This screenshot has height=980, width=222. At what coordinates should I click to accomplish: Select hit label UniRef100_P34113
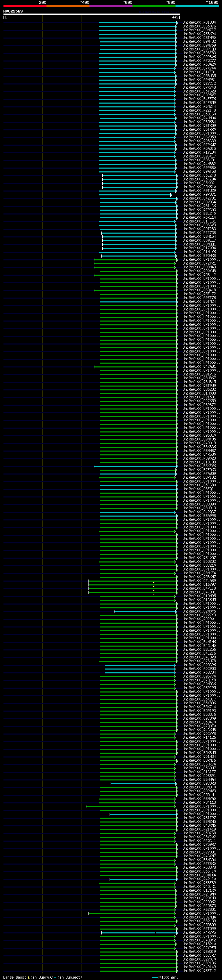coord(199,803)
